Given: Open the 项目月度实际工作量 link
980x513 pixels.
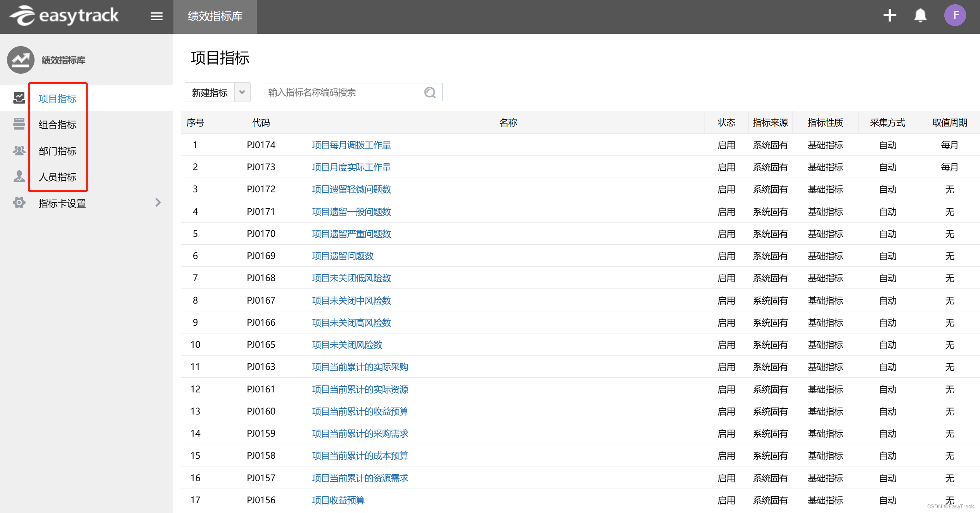Looking at the screenshot, I should [351, 167].
